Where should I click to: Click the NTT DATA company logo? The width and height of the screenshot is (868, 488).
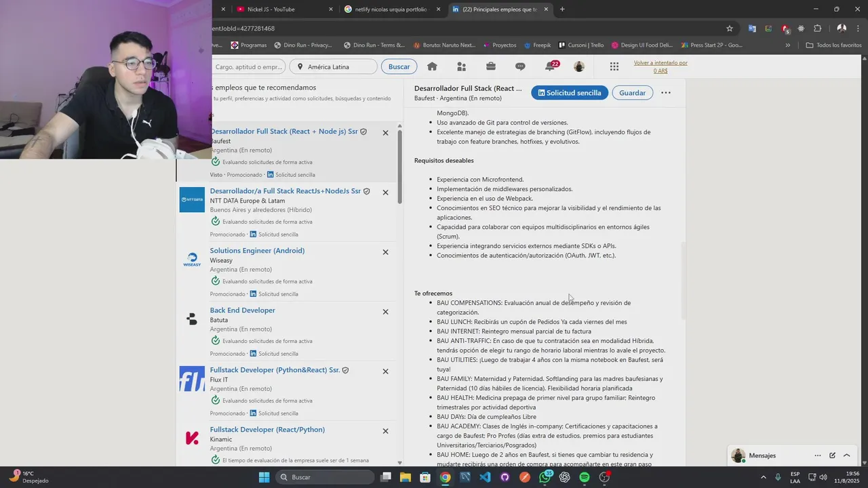pyautogui.click(x=192, y=200)
